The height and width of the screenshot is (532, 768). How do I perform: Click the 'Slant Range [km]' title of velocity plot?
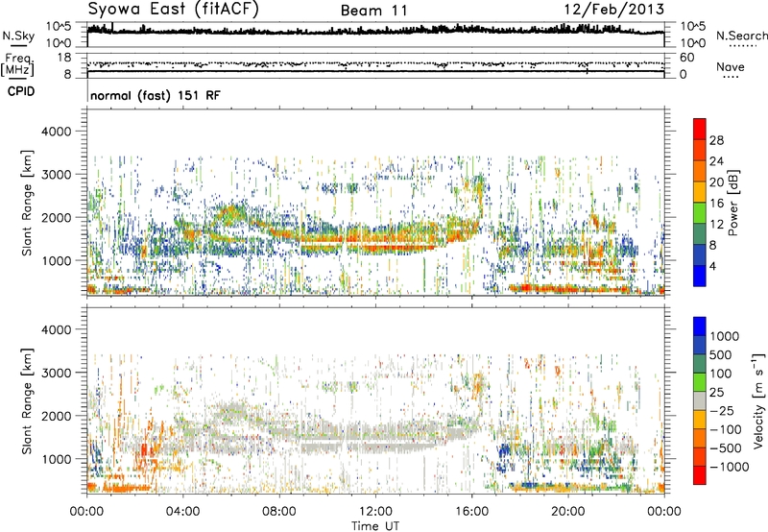pos(27,401)
